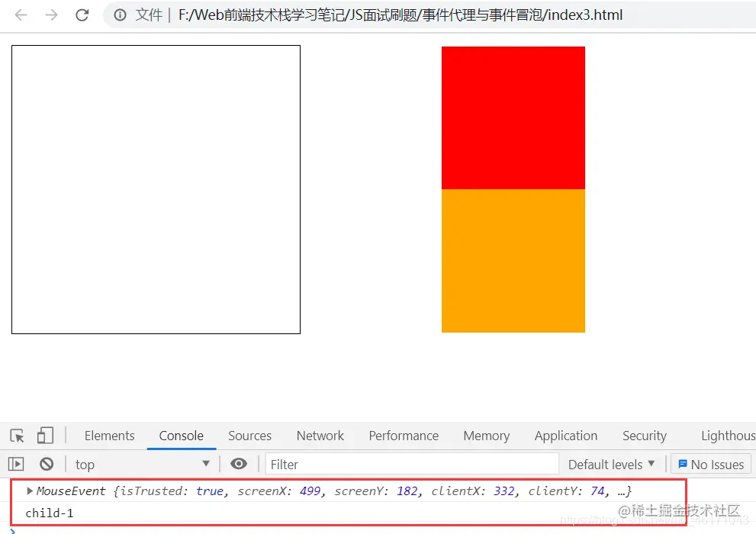The image size is (756, 534).
Task: Open the Sources tab
Action: point(249,436)
